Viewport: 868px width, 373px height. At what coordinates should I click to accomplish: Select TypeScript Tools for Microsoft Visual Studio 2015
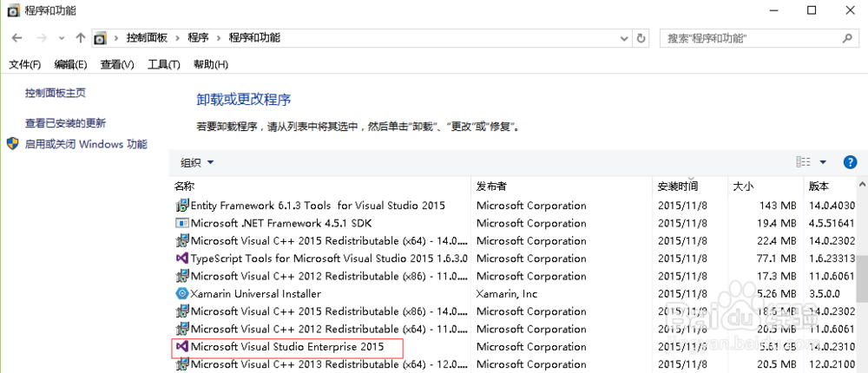pyautogui.click(x=329, y=258)
